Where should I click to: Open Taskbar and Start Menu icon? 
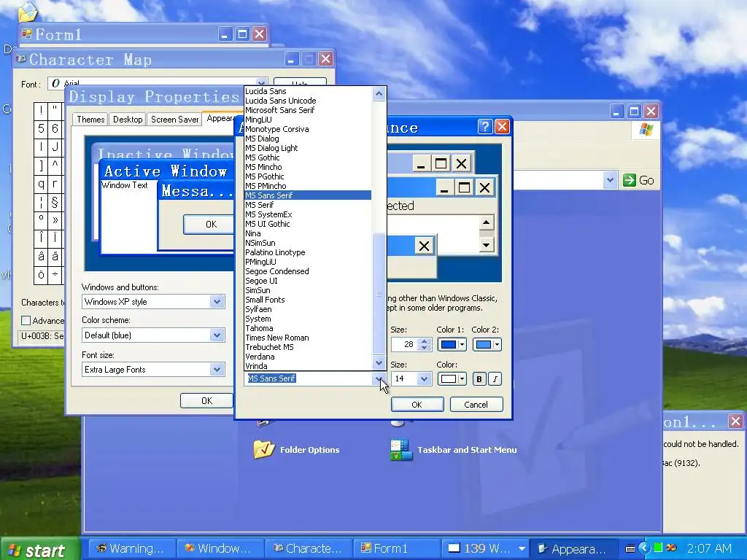[x=453, y=449]
